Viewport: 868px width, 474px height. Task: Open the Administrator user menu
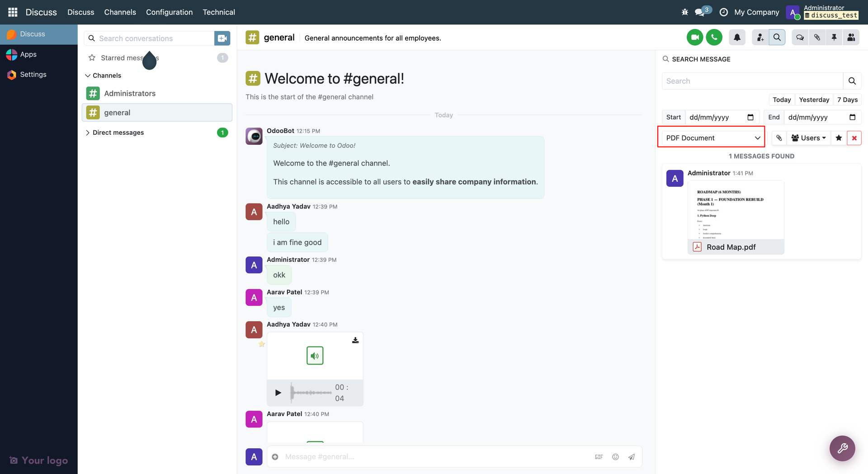tap(822, 12)
